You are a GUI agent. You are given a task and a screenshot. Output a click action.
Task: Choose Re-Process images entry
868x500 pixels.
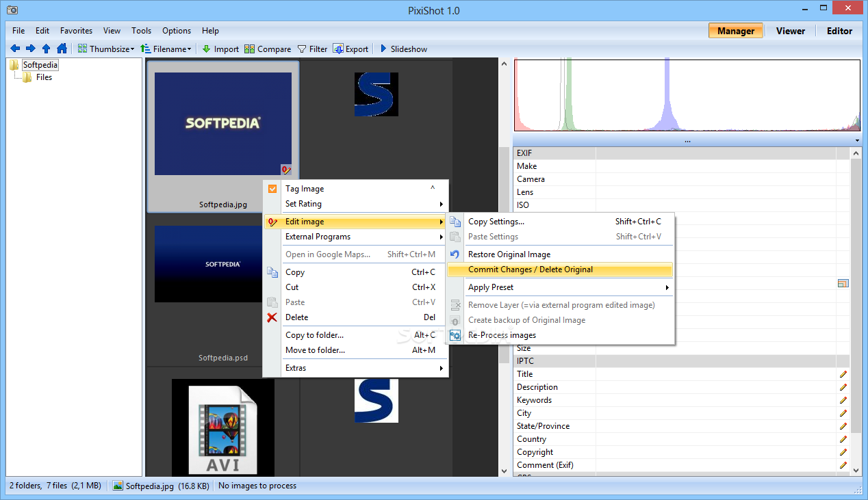[x=560, y=335]
